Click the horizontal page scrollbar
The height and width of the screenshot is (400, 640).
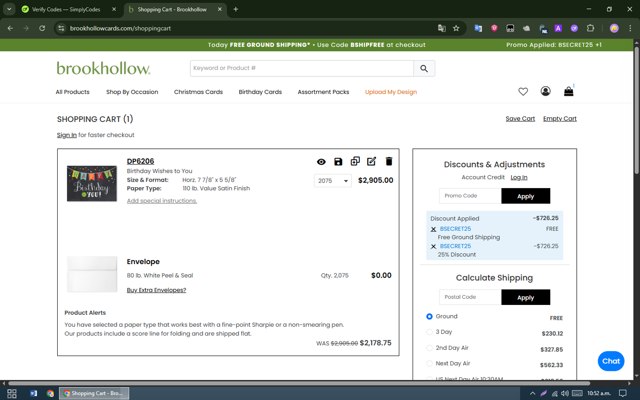pos(299,383)
